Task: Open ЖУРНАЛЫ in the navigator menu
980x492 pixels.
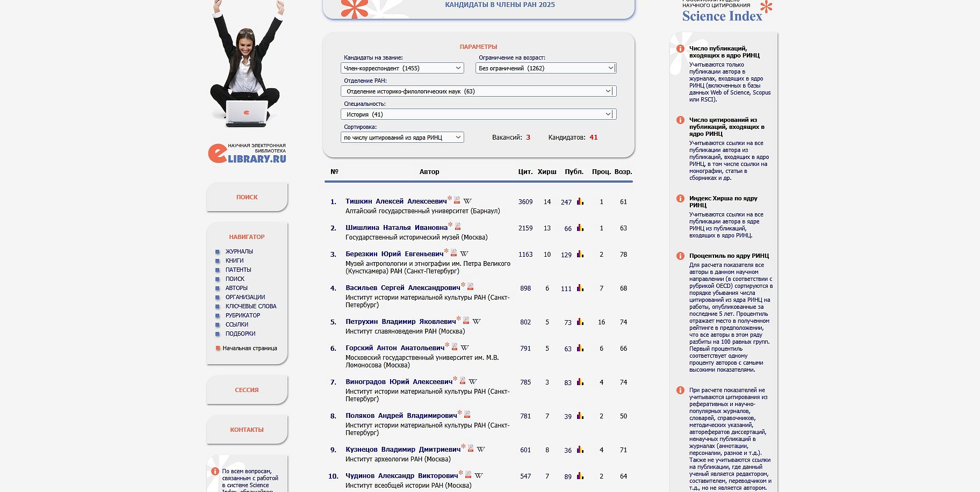Action: [239, 251]
